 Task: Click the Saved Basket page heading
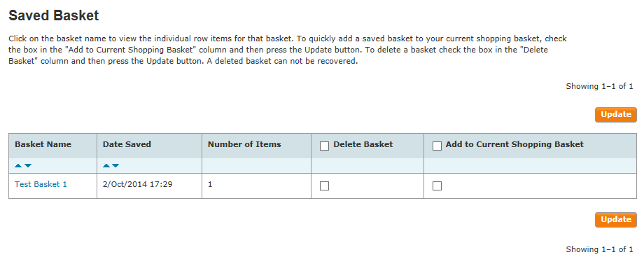click(x=54, y=15)
